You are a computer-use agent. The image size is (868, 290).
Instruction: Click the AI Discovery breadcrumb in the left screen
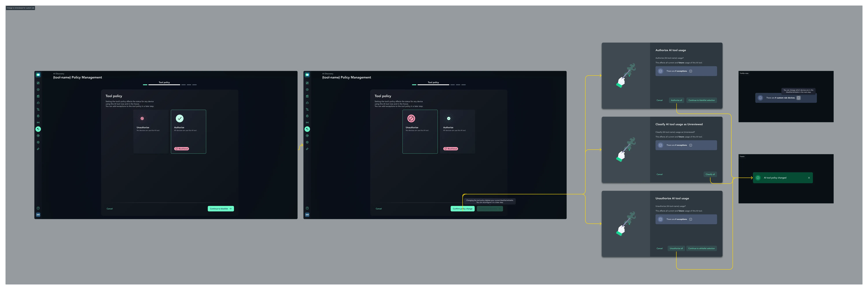pos(59,74)
